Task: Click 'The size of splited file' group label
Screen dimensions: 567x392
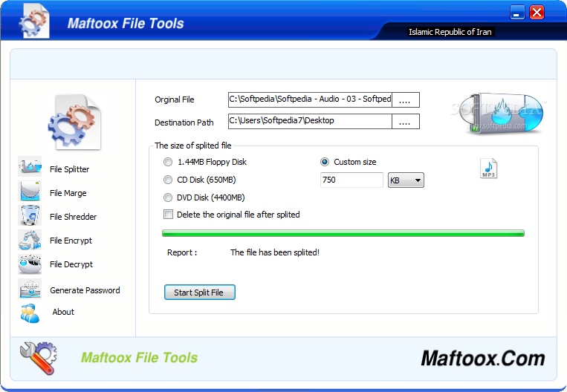Action: click(x=192, y=146)
